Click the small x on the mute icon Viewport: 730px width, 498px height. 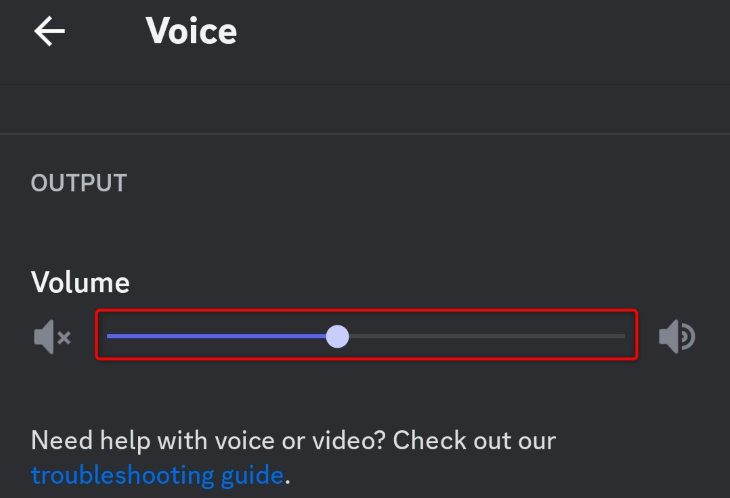[64, 338]
